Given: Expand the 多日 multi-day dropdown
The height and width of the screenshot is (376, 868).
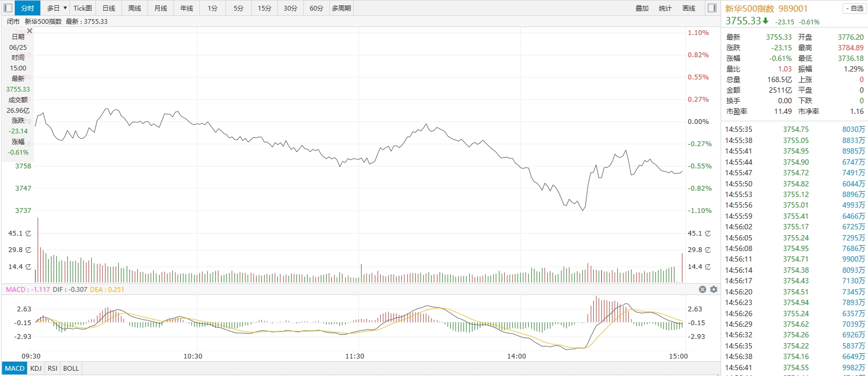Looking at the screenshot, I should (57, 8).
